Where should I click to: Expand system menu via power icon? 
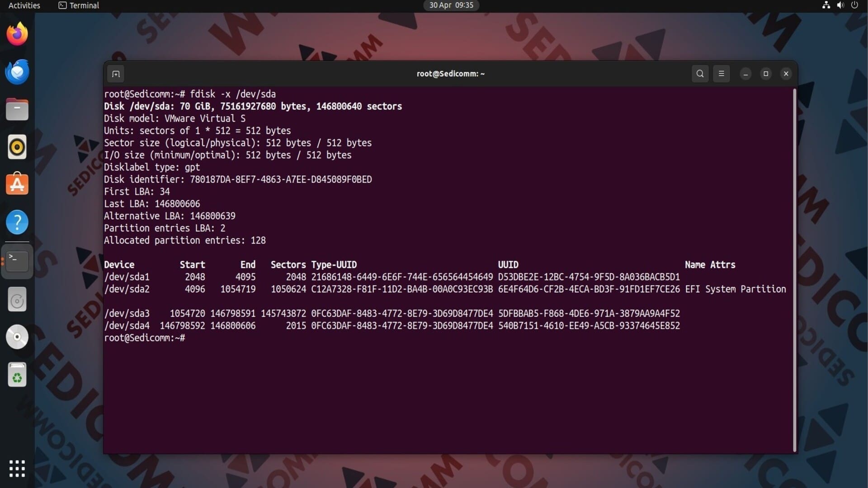click(854, 5)
